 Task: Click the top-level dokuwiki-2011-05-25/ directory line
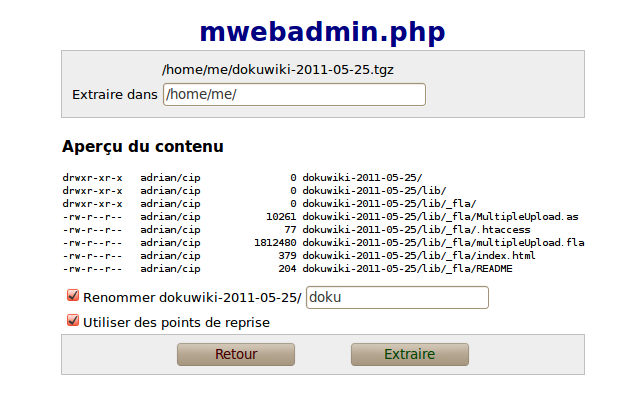point(243,178)
